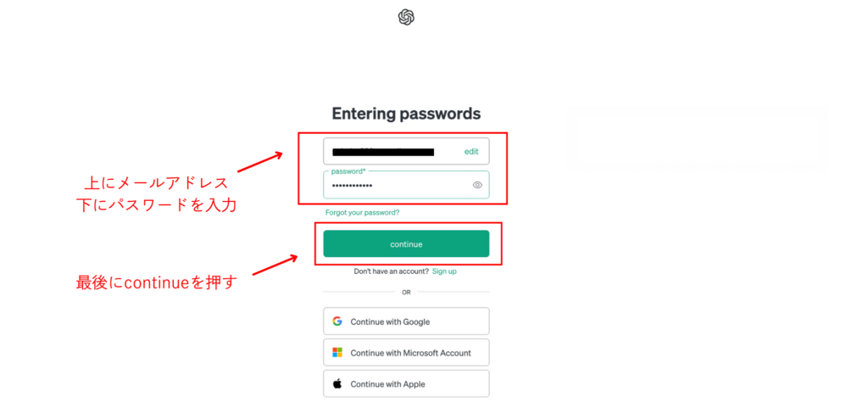Viewport: 868px width, 408px height.
Task: Choose Continue with Microsoft Account
Action: coord(406,353)
